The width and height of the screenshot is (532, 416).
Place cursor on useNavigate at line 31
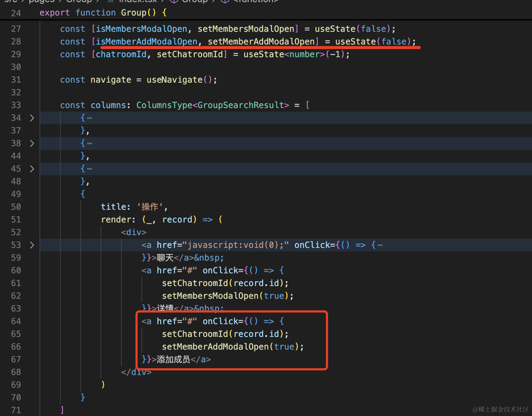click(174, 80)
